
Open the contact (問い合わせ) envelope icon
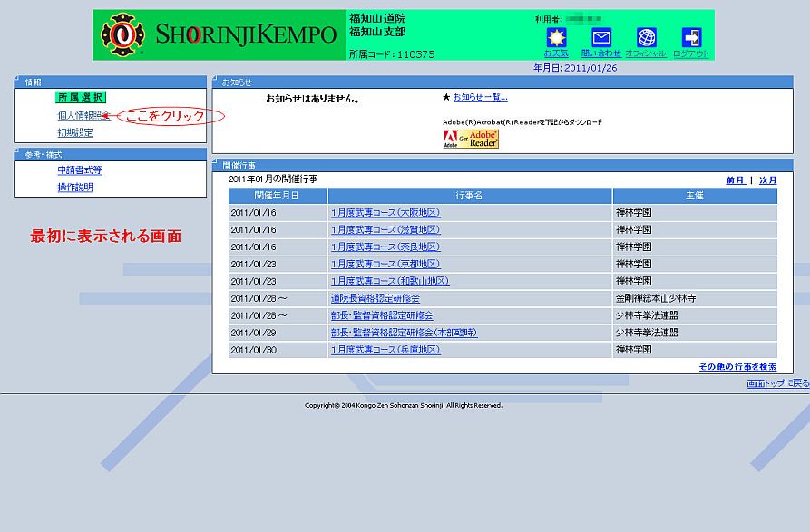coord(600,38)
